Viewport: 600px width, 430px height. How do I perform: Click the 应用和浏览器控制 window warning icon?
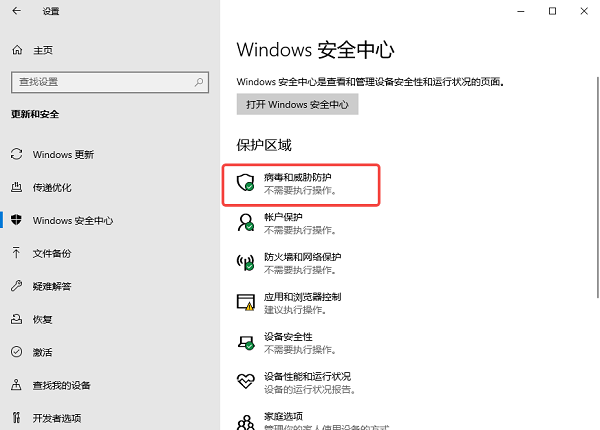click(246, 302)
